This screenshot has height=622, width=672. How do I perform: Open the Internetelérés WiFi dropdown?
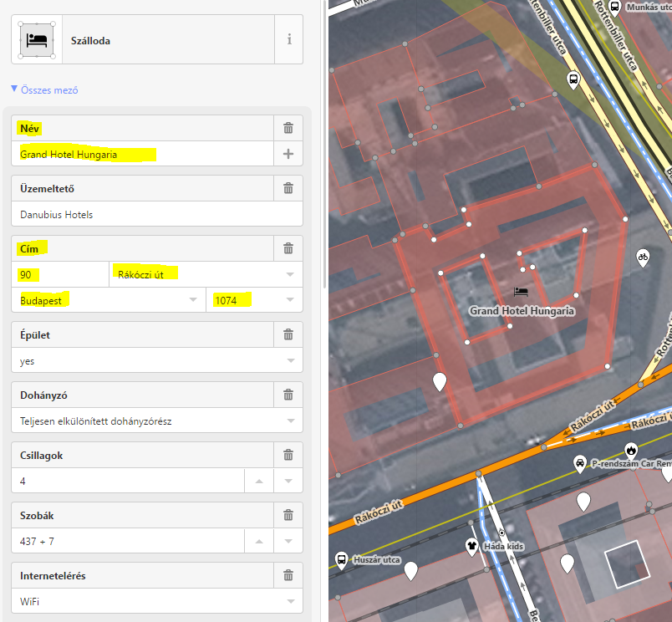point(291,601)
